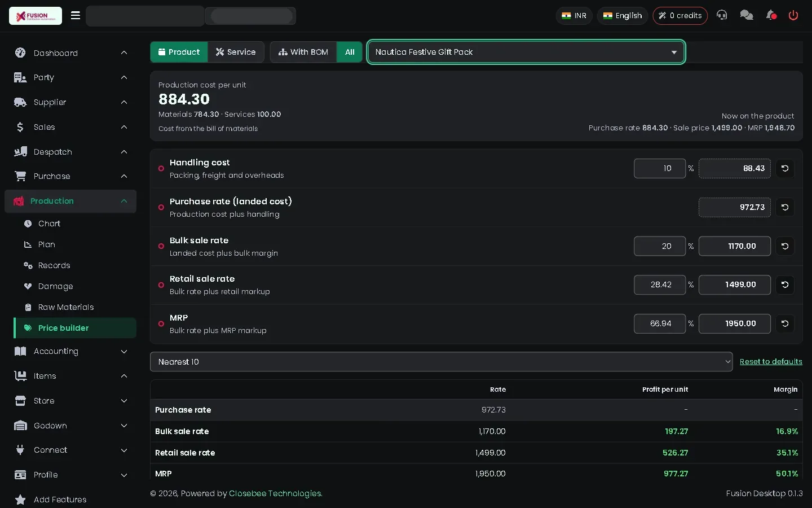Edit the Handling cost percent field
The height and width of the screenshot is (508, 812).
(660, 168)
